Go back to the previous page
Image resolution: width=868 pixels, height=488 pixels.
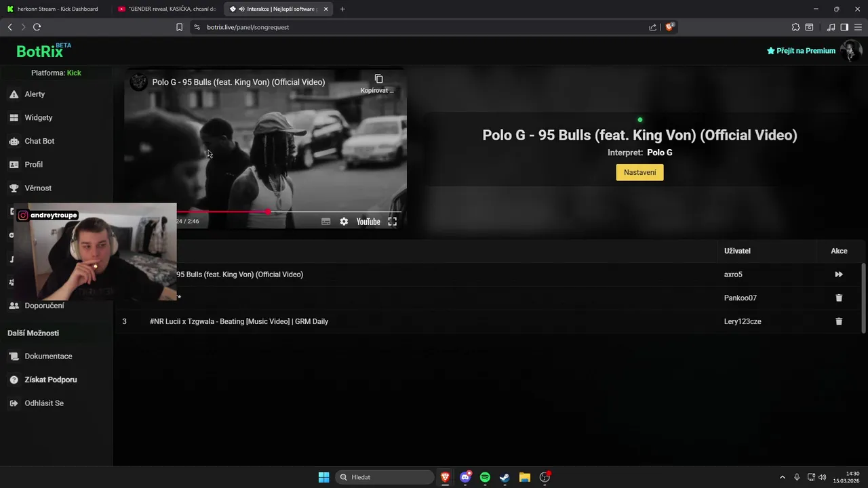[x=9, y=27]
